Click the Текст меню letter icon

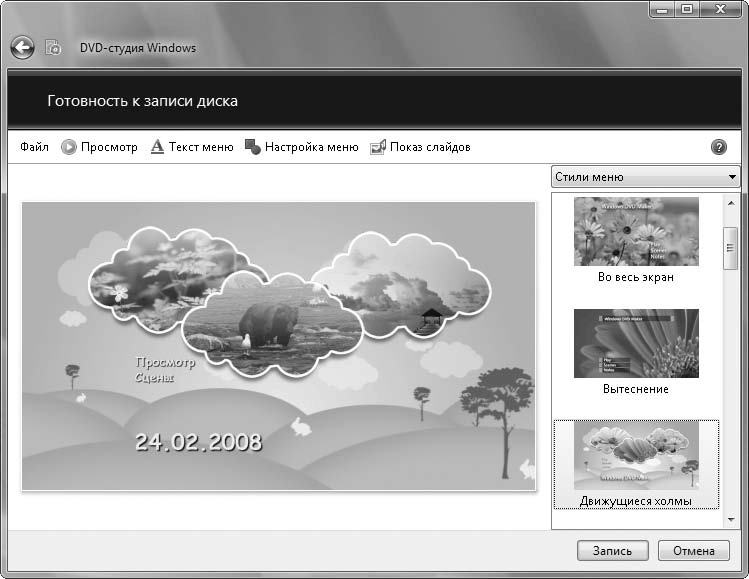click(x=157, y=147)
